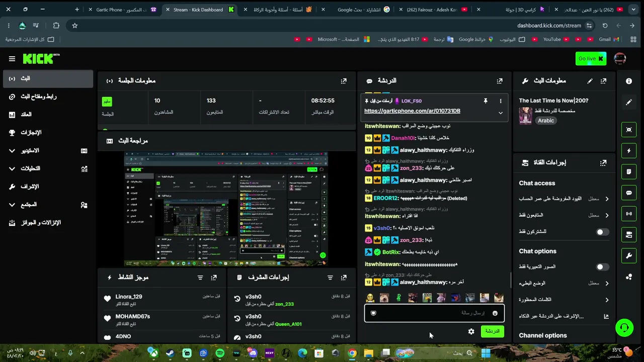Expand the Analytics (التحليلات) sidebar section
Viewport: 644px width, 362px height.
pyautogui.click(x=48, y=169)
